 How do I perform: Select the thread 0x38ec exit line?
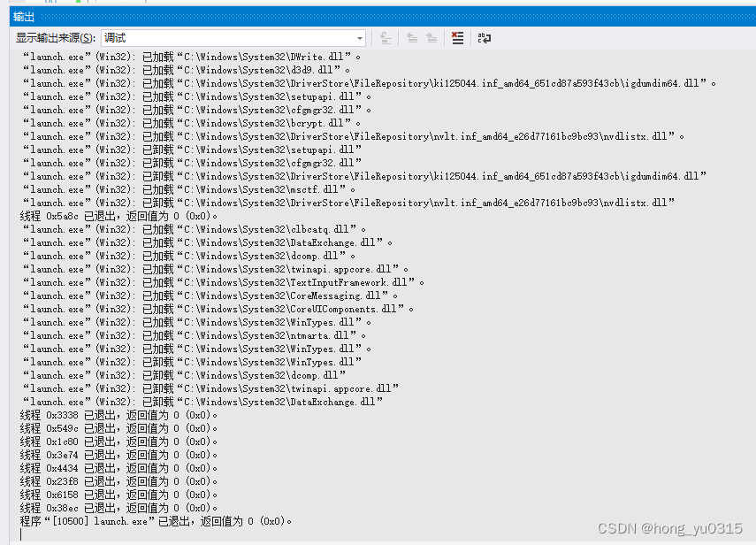point(118,508)
